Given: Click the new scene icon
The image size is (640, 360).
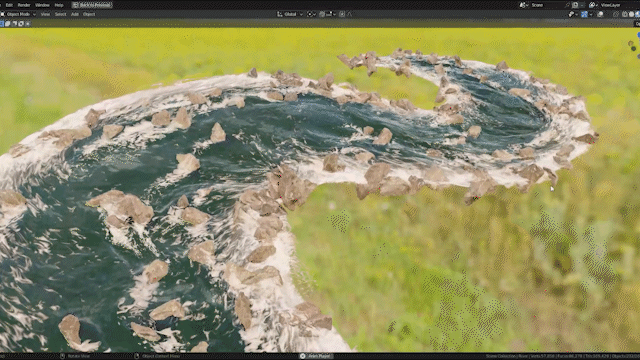Looking at the screenshot, I should coord(575,5).
